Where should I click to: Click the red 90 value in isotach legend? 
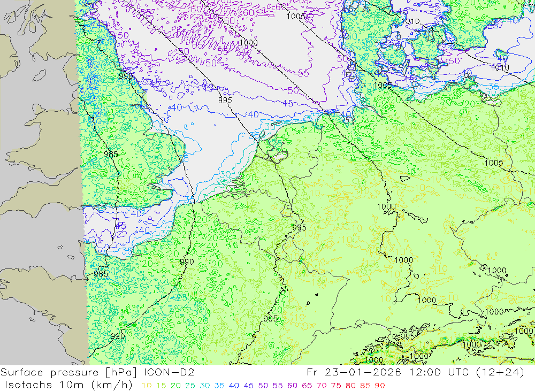click(380, 386)
